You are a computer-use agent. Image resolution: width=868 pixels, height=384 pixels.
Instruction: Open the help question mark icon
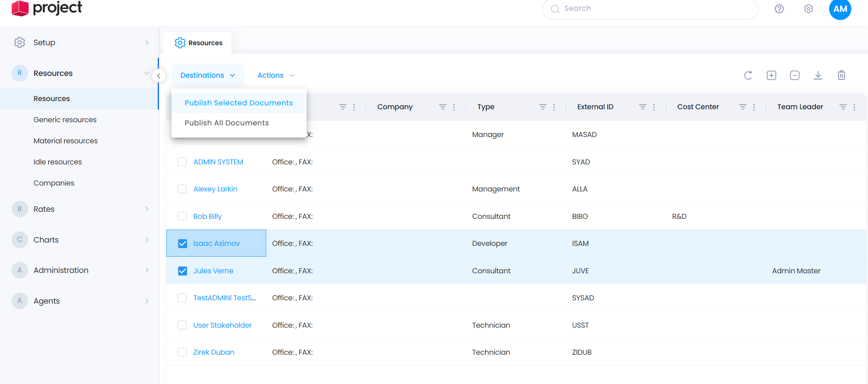pos(779,9)
